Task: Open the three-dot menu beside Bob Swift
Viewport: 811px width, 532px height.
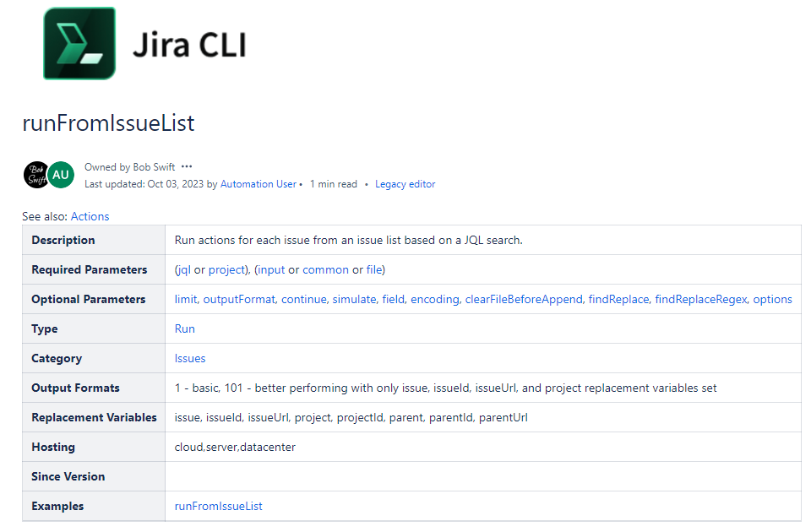Action: [x=187, y=167]
